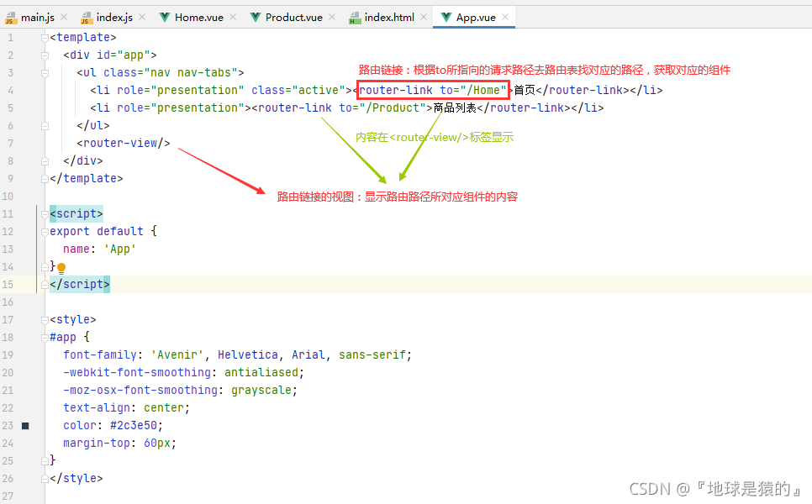Close the main.js tab

pos(64,17)
